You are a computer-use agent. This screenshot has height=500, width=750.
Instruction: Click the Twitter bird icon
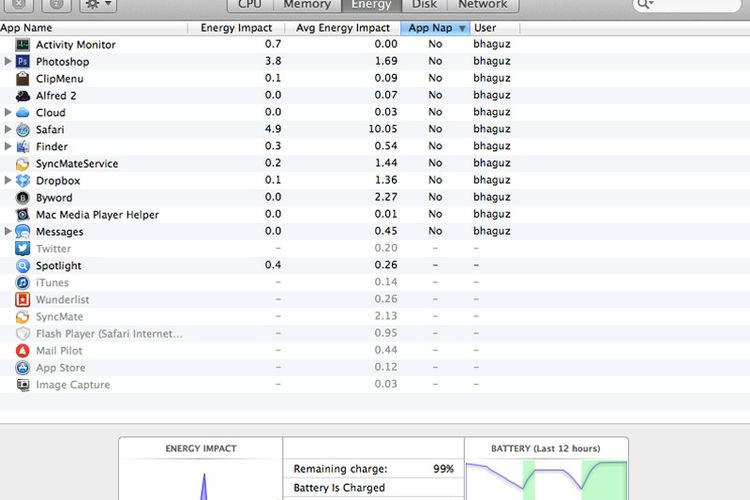[x=22, y=249]
